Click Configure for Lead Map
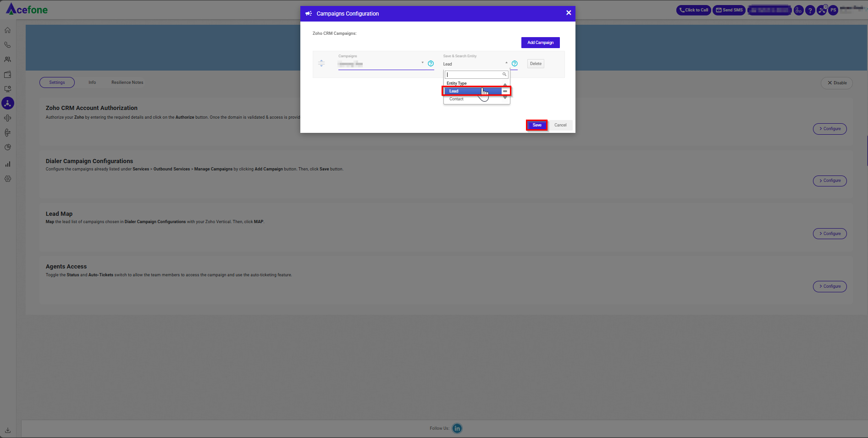The height and width of the screenshot is (438, 868). (x=829, y=234)
